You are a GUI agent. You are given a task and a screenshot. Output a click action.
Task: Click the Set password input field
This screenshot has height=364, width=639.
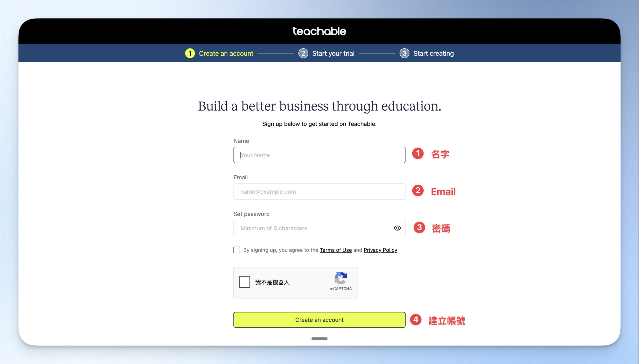click(319, 228)
